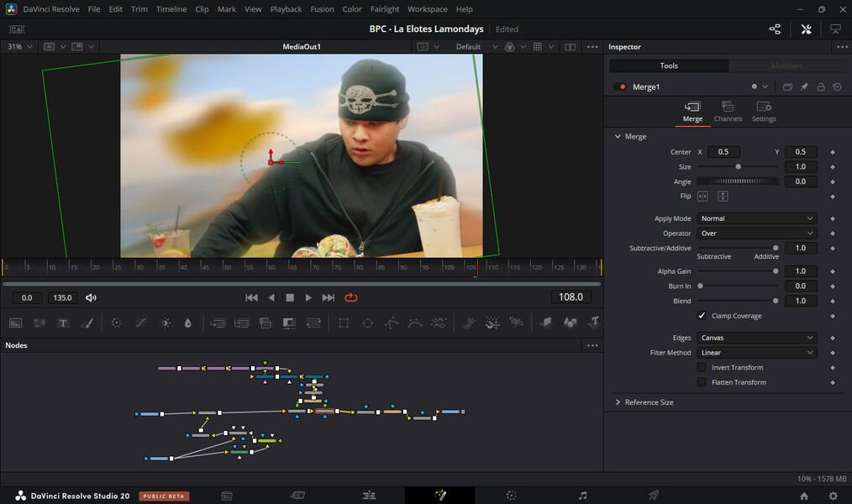This screenshot has height=504, width=852.
Task: Enable the Clamp Coverage checkbox
Action: (702, 316)
